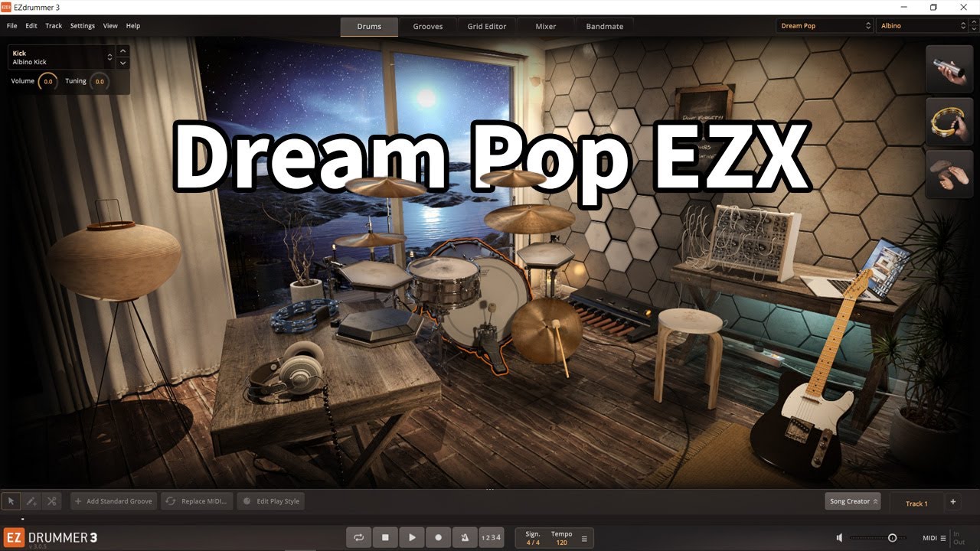980x551 pixels.
Task: Mute audio with the speaker icon
Action: pyautogui.click(x=840, y=538)
